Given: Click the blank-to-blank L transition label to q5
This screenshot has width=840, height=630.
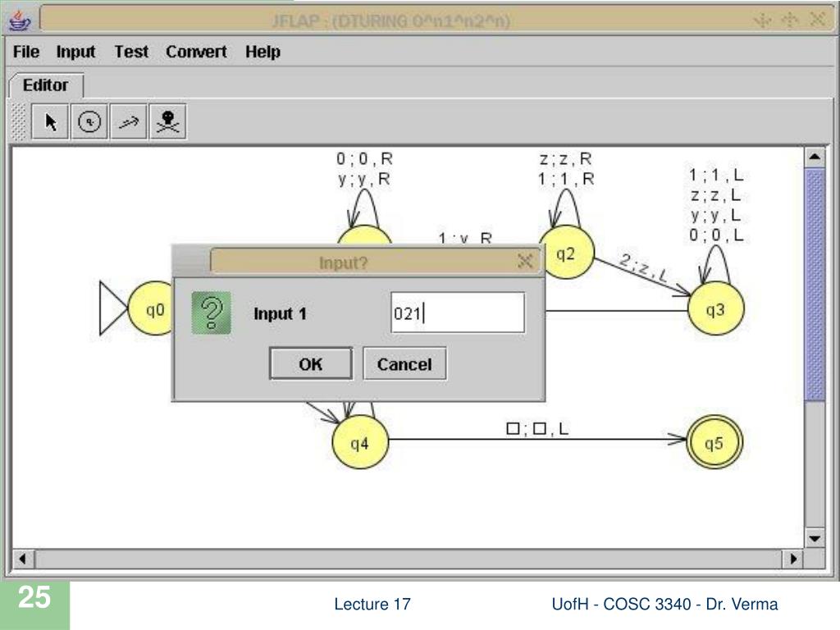Looking at the screenshot, I should pos(537,428).
